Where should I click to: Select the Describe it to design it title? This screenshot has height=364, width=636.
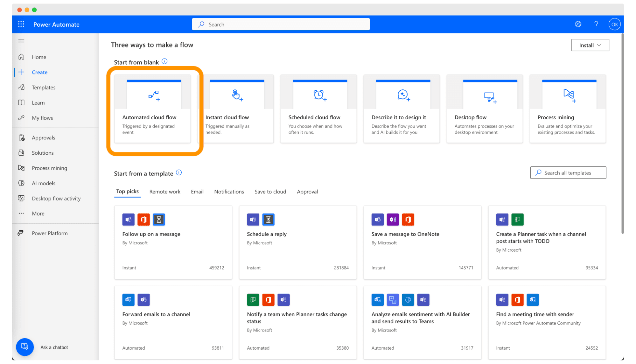click(398, 117)
